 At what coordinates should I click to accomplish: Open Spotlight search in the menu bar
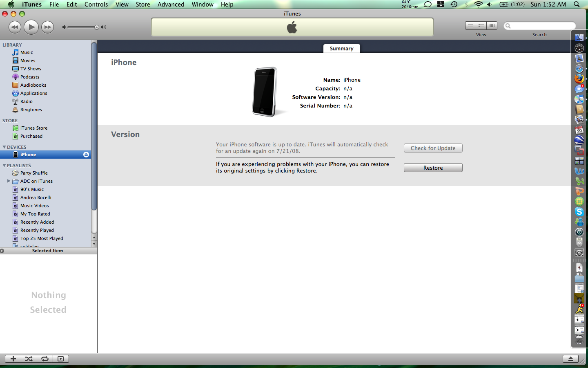click(x=577, y=4)
